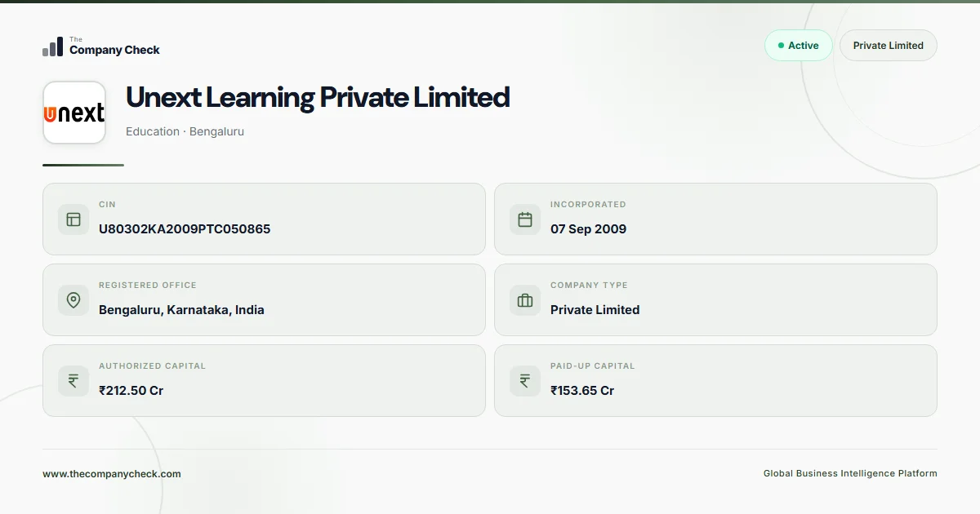
Task: Click the incorporation date 07 Sep 2009
Action: pyautogui.click(x=588, y=229)
